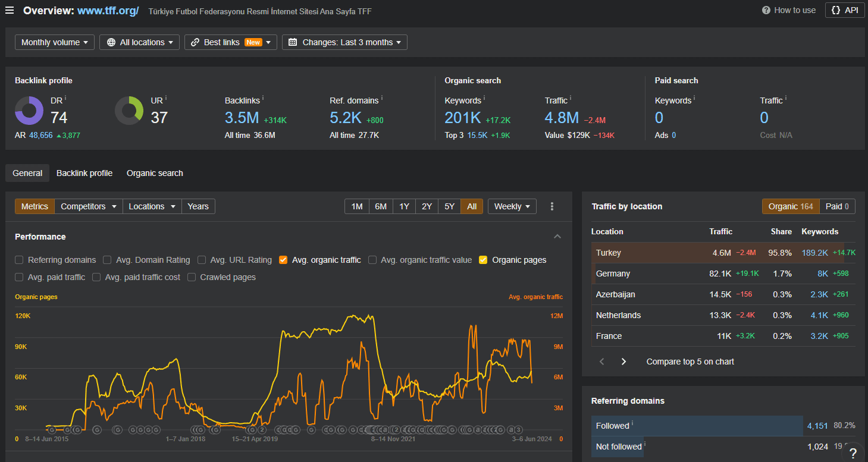Click the info icon next to DR
The image size is (868, 462).
[65, 98]
